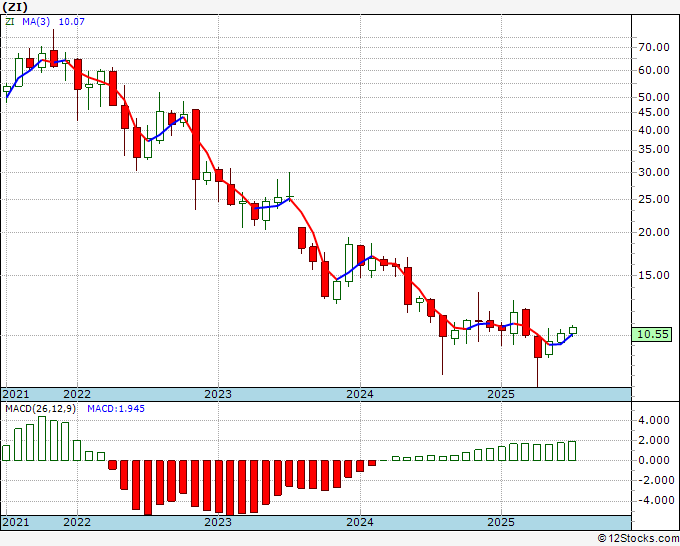
Task: Click the ZI ticker legend label
Action: pyautogui.click(x=10, y=21)
